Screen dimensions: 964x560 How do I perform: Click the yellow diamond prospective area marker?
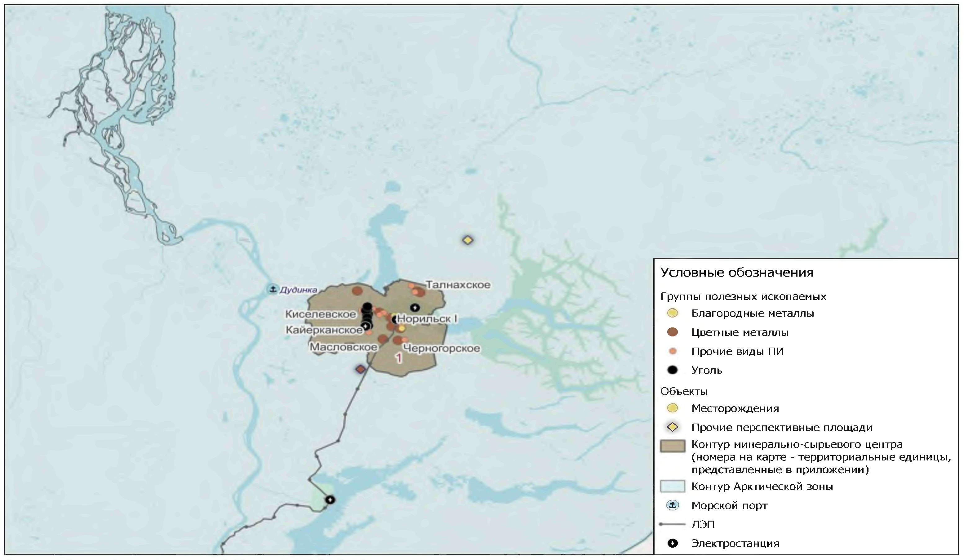pyautogui.click(x=468, y=240)
